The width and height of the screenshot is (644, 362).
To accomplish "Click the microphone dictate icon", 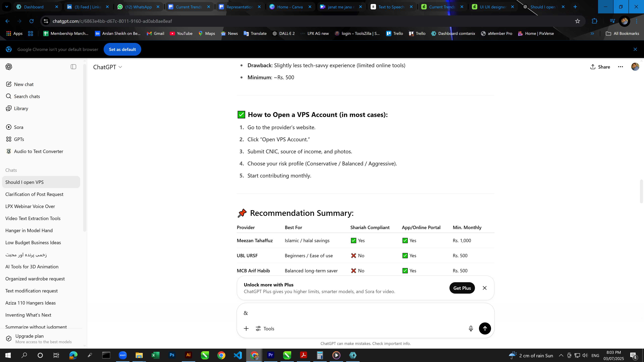I will [x=471, y=328].
